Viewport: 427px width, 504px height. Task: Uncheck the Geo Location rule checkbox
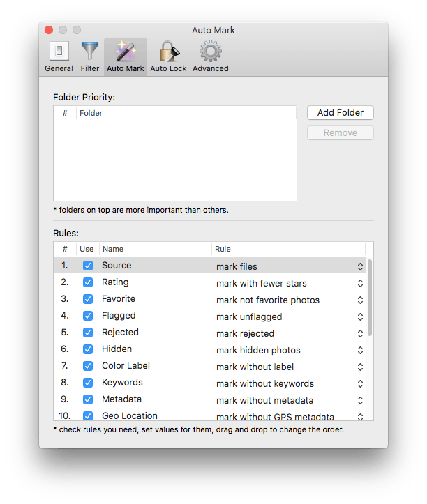[88, 415]
